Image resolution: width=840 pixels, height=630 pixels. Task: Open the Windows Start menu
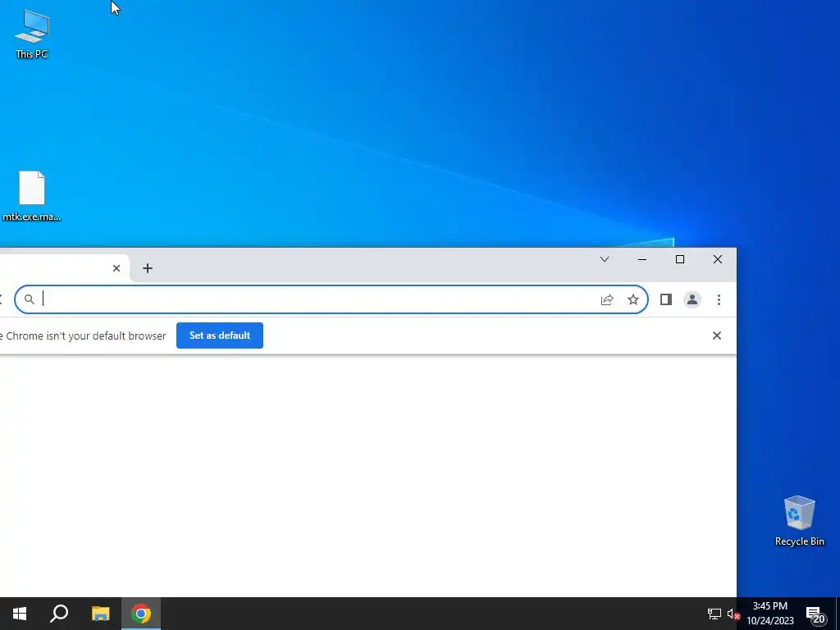click(20, 614)
